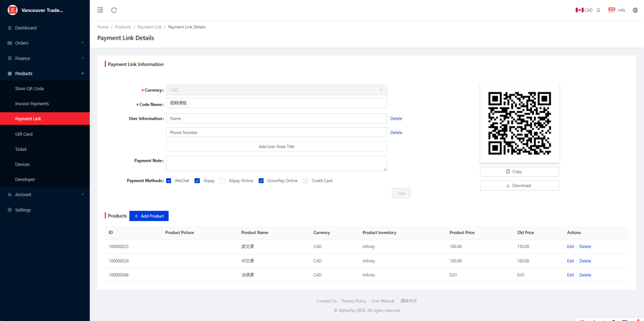Image resolution: width=644 pixels, height=321 pixels.
Task: Edit product 100000023
Action: point(570,247)
